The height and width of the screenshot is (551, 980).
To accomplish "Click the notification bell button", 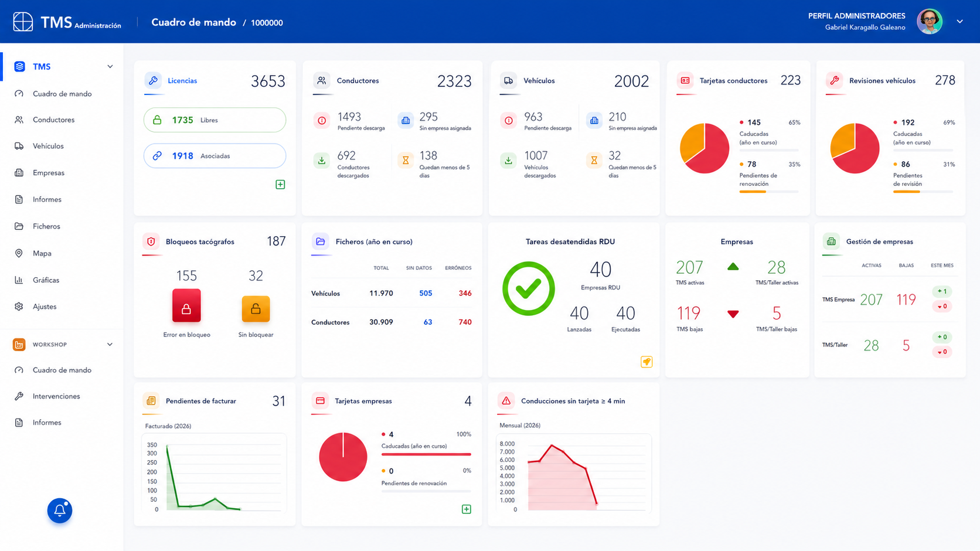I will point(60,511).
